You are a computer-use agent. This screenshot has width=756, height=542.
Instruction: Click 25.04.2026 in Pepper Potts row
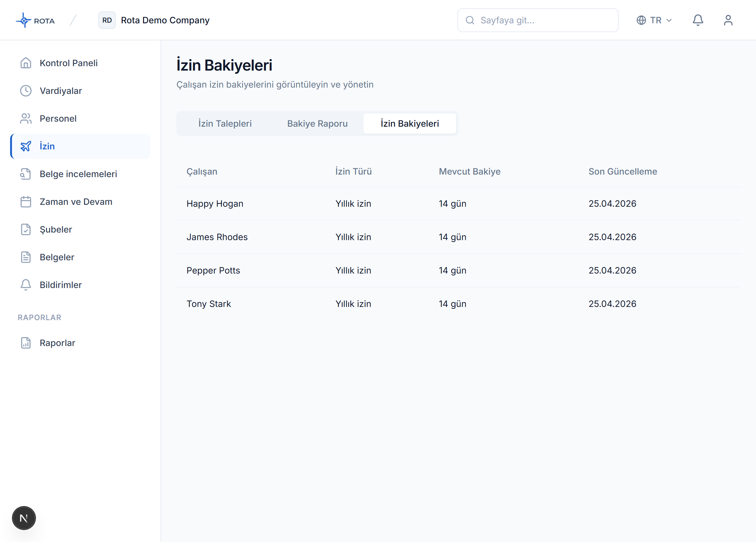(x=612, y=270)
